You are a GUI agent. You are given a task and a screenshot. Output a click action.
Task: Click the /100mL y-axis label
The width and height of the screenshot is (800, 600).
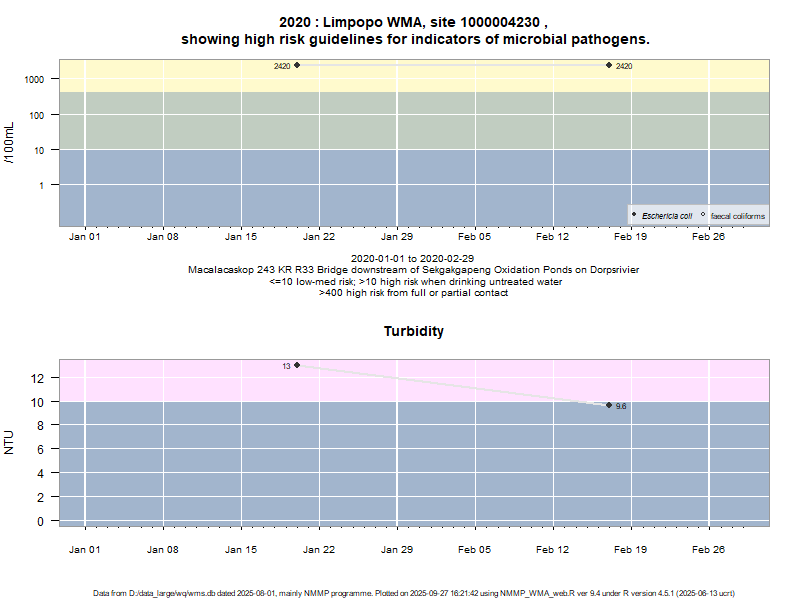[x=10, y=142]
